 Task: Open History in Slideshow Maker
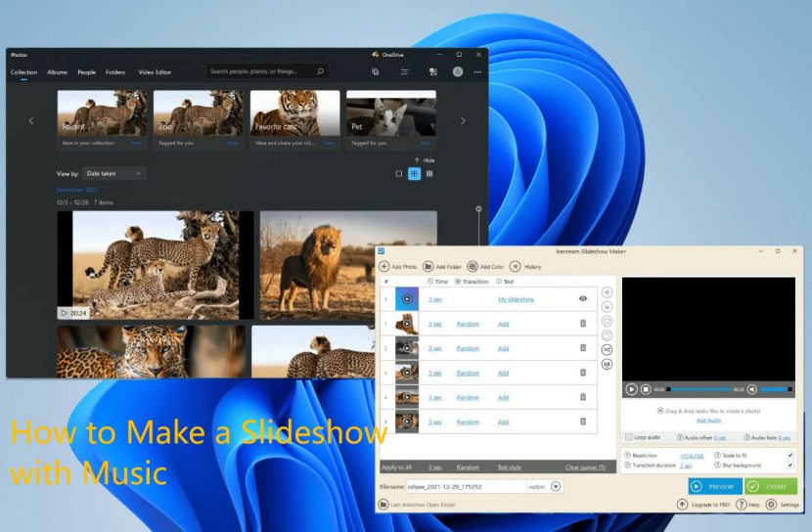click(525, 267)
